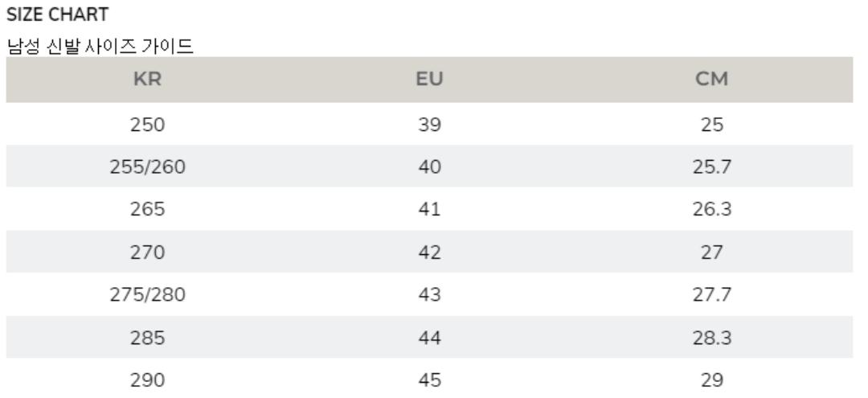This screenshot has width=868, height=398.
Task: Click the 27.7 CM value
Action: coord(711,294)
